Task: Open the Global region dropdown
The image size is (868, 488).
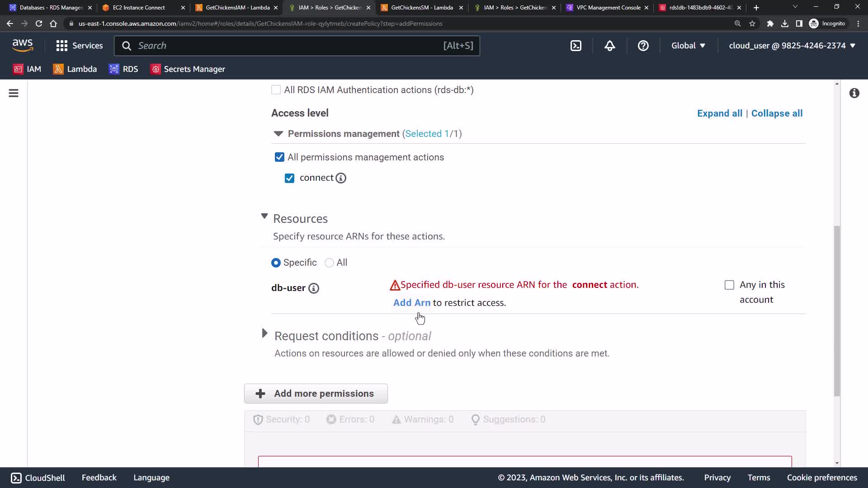Action: click(x=688, y=46)
